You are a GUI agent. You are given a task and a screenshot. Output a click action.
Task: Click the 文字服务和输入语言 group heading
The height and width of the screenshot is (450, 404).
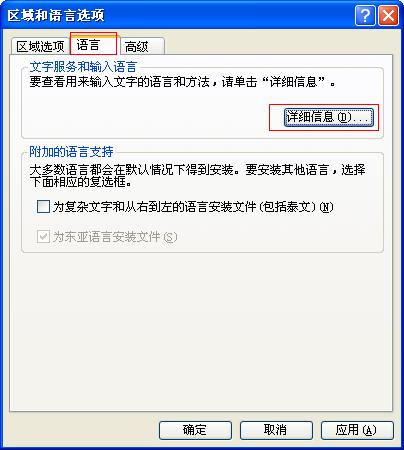click(x=83, y=67)
